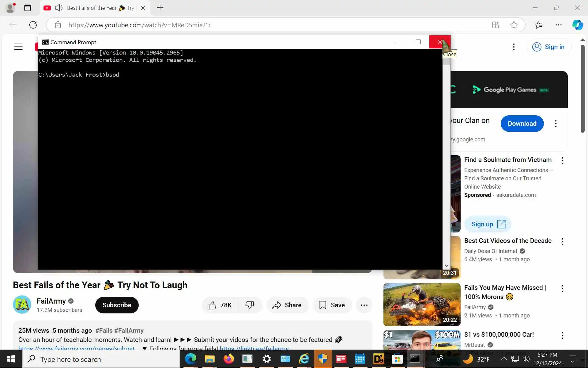Open a new browser tab
The width and height of the screenshot is (588, 368).
tap(160, 8)
